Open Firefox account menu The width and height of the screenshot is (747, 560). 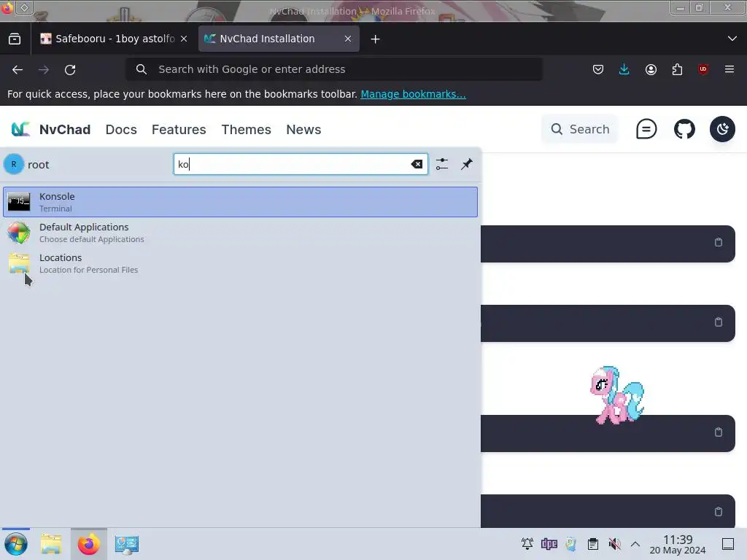[x=651, y=69]
